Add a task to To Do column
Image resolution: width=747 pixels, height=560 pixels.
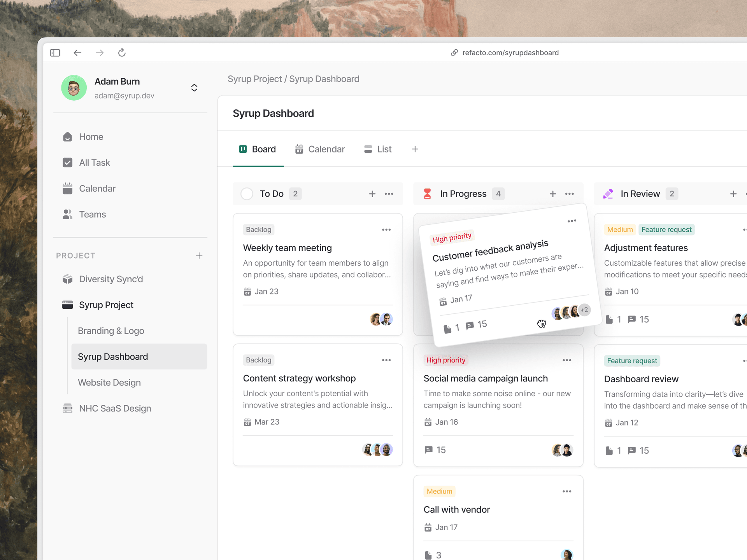372,194
